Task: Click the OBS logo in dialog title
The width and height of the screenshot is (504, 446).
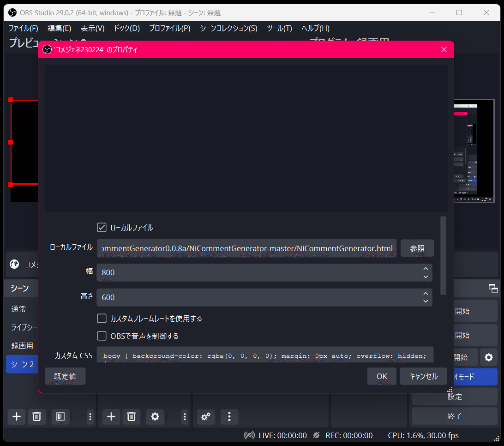Action: [x=47, y=49]
